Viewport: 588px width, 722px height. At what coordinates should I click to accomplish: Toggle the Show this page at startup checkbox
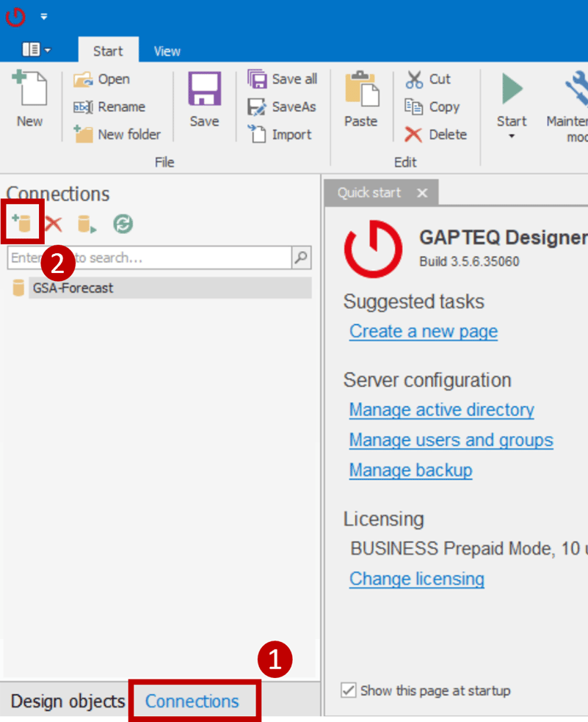pos(348,690)
